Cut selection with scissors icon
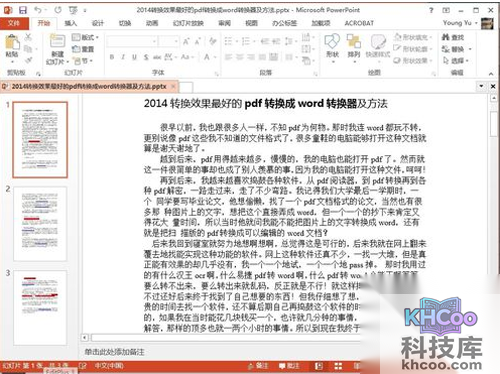The height and width of the screenshot is (374, 500). [x=28, y=37]
